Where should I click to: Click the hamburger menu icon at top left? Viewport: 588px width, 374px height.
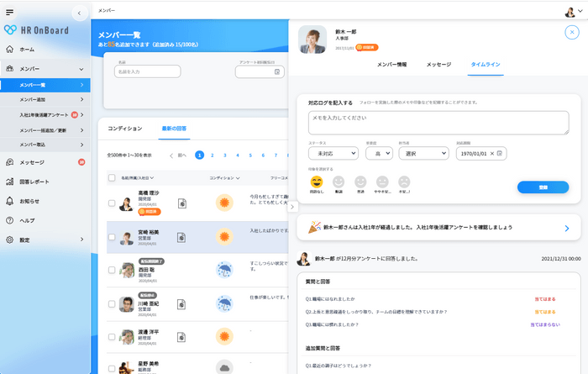click(10, 13)
